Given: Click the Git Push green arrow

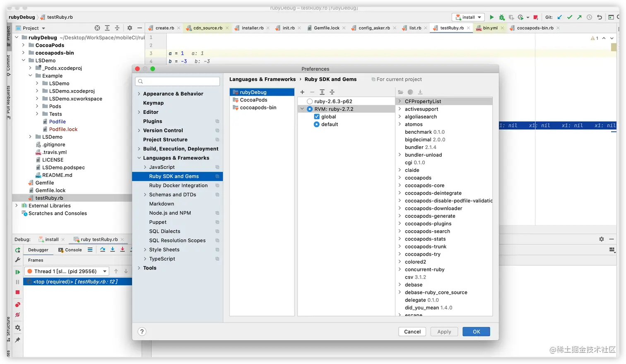Looking at the screenshot, I should 579,17.
